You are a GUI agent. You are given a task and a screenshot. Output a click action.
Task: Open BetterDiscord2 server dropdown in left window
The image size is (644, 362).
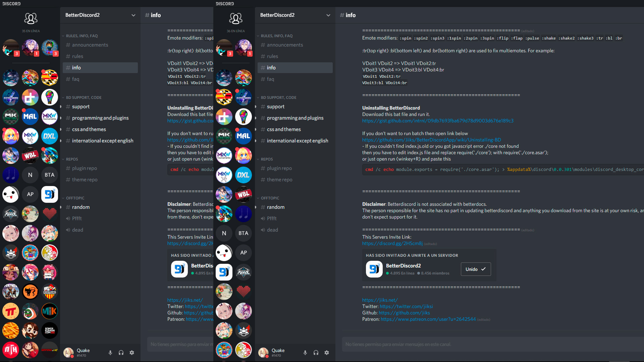click(133, 15)
